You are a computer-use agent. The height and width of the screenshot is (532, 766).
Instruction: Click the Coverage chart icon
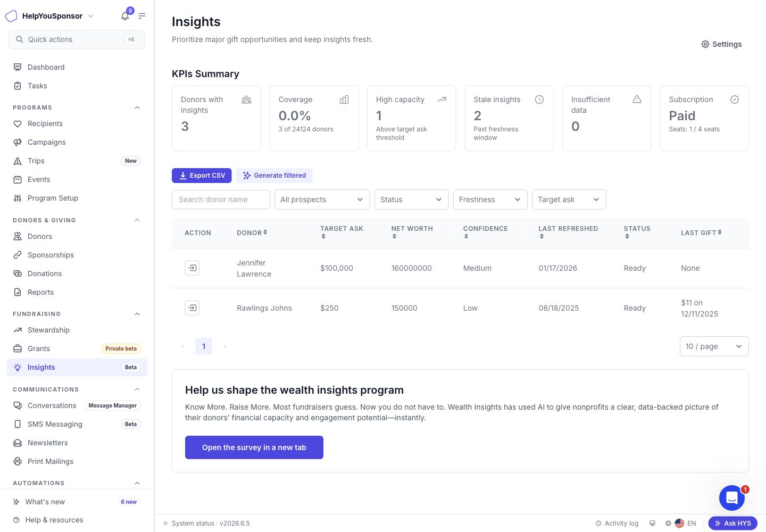coord(344,99)
